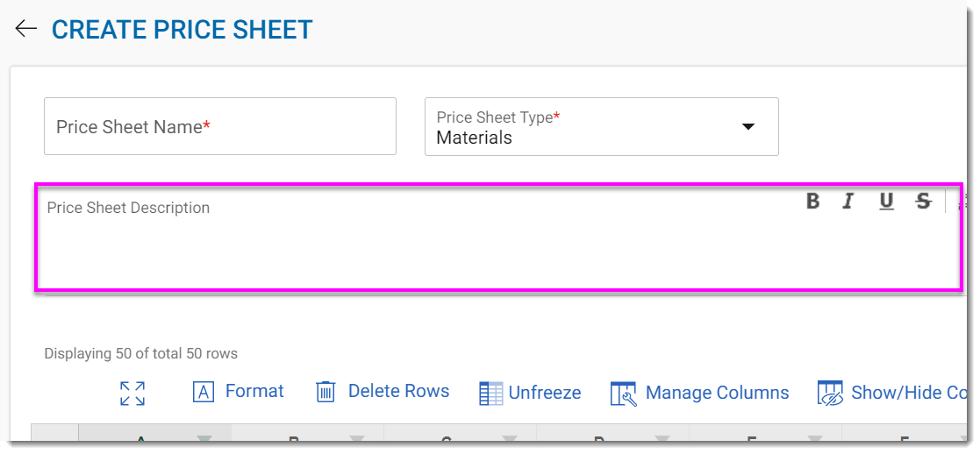
Task: Click the back arrow icon
Action: pos(26,29)
